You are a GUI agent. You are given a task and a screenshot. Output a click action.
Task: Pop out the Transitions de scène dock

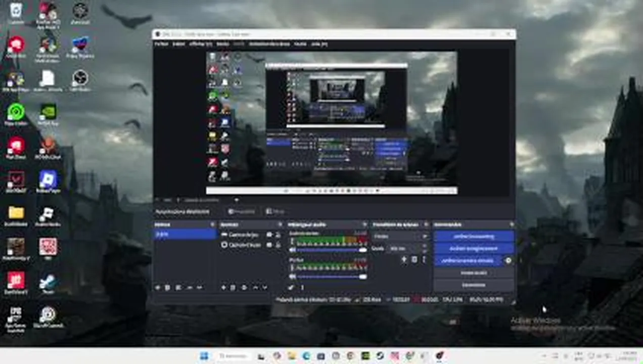tap(426, 224)
